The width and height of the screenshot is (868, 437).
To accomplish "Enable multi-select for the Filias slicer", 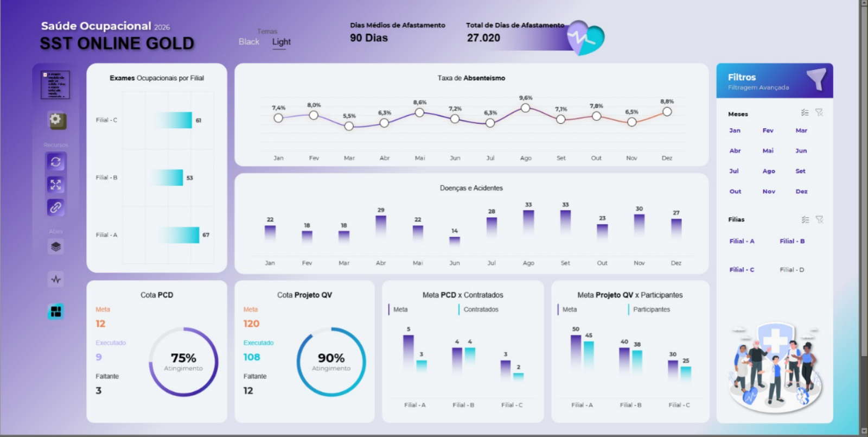I will pos(805,219).
